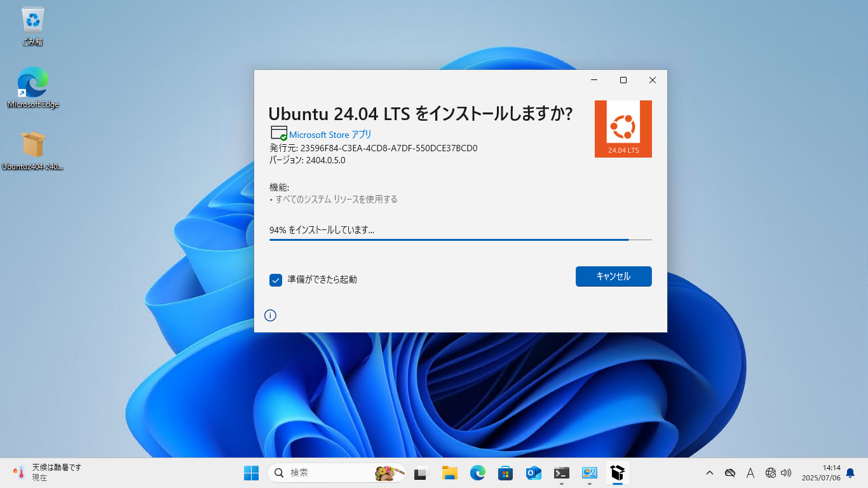Click the Ubuntu 24.04 LTS logo tile
Image resolution: width=868 pixels, height=488 pixels.
click(x=623, y=129)
